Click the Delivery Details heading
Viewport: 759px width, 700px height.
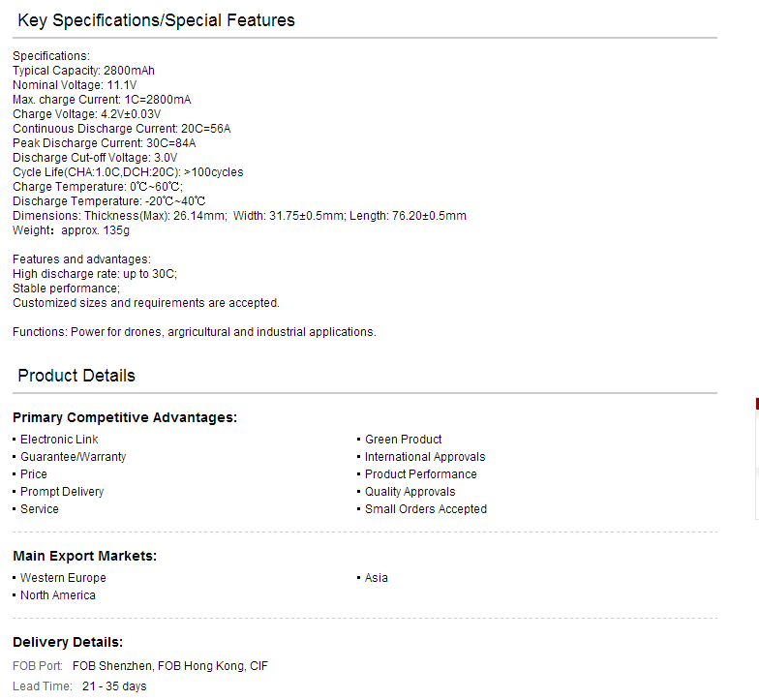tap(68, 642)
